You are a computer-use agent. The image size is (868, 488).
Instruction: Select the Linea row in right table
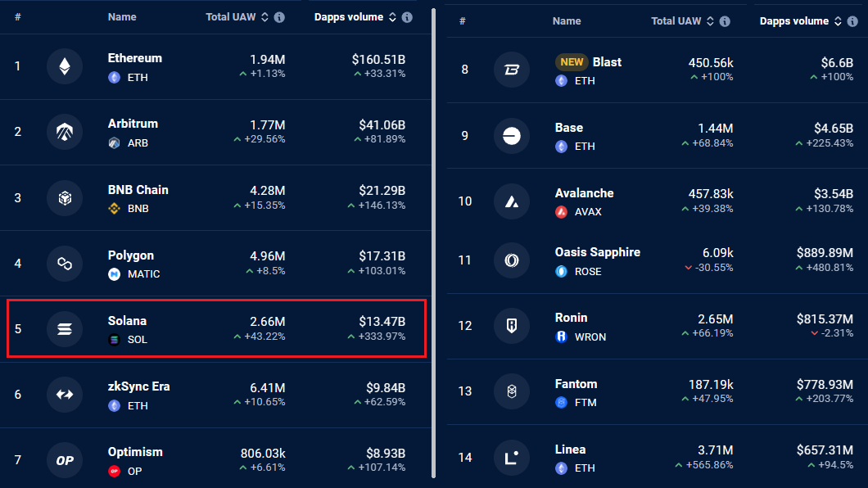point(657,457)
